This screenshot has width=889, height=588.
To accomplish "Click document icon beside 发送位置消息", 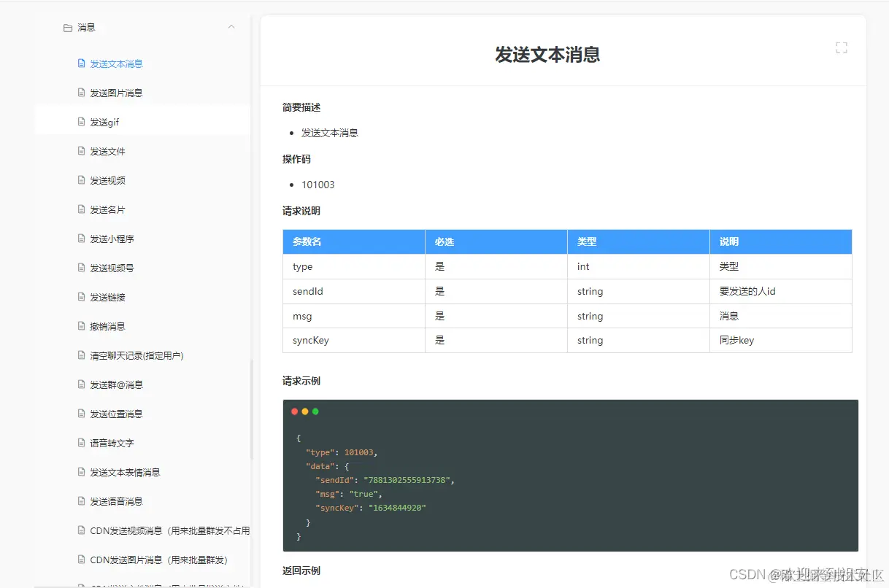I will [x=82, y=414].
